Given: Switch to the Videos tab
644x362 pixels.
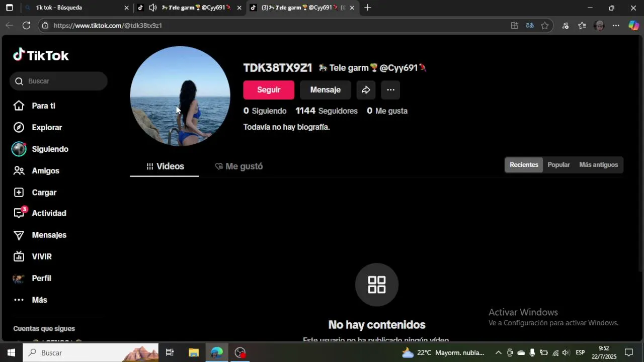Looking at the screenshot, I should pos(165,166).
